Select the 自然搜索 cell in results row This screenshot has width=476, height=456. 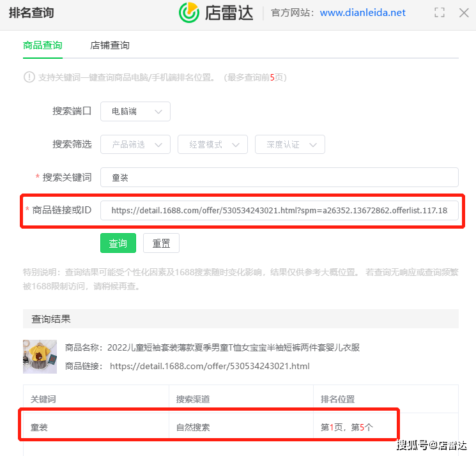pos(193,427)
